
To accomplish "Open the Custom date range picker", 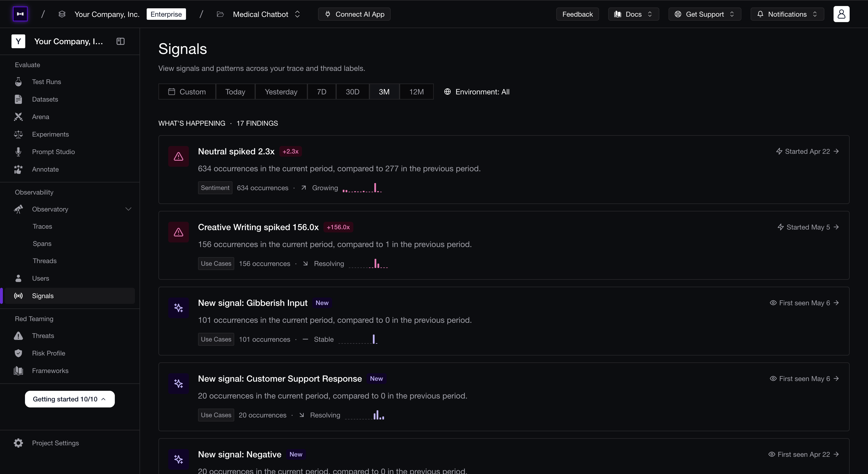I will pyautogui.click(x=187, y=92).
